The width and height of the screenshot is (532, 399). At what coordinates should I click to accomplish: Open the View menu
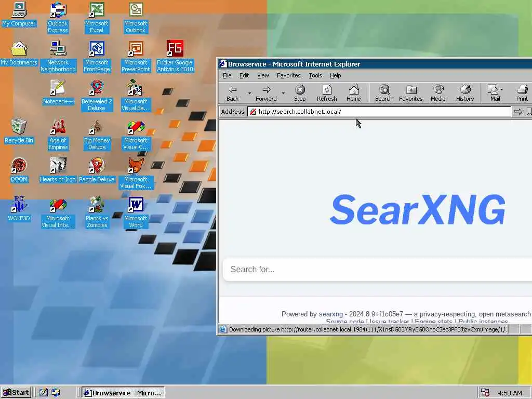(263, 75)
